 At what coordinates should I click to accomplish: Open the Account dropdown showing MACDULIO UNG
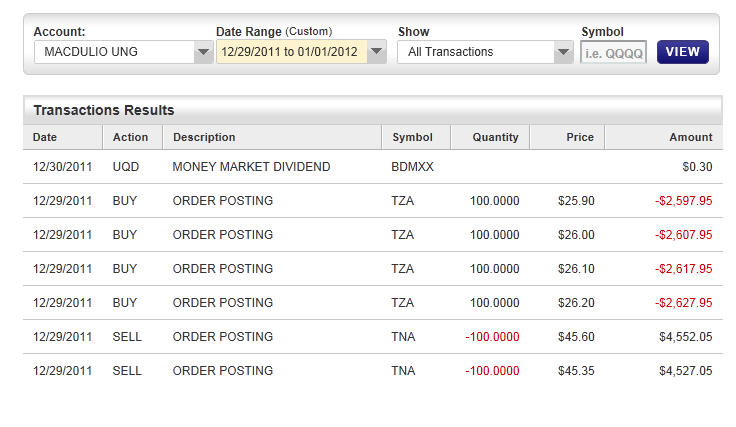[x=123, y=52]
